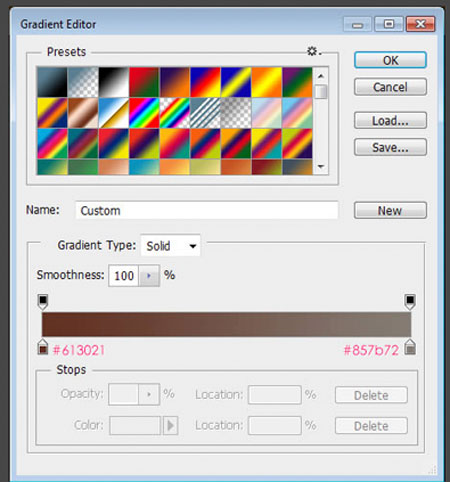Click the Opacity stop value field
Screen dimensions: 450x482
[x=123, y=394]
